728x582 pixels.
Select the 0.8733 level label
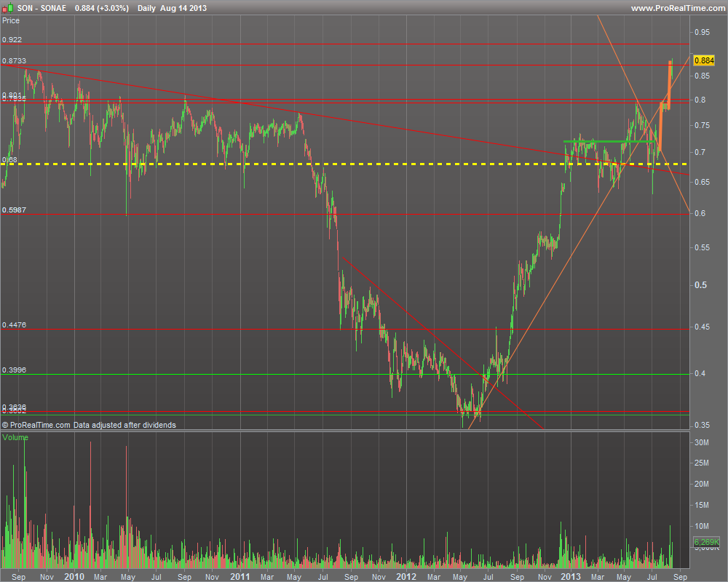coord(14,61)
